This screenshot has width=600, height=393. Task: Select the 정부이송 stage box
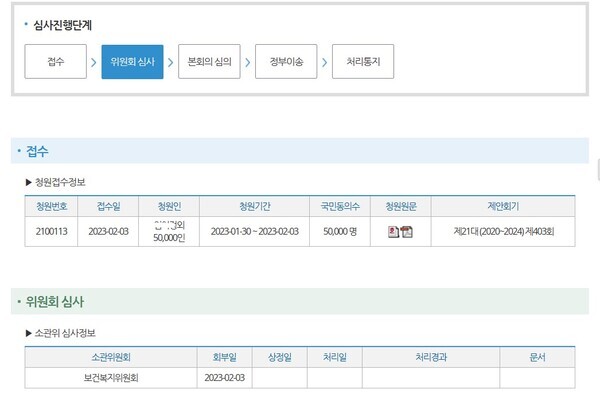point(286,62)
